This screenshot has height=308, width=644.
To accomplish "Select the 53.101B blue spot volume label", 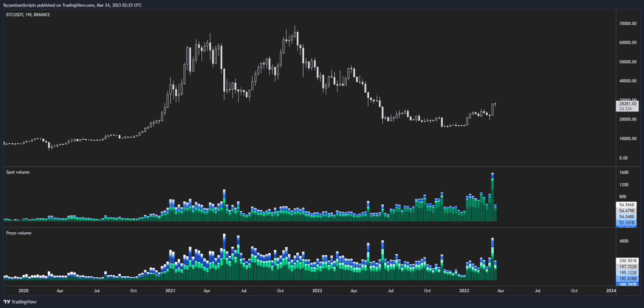I will tap(628, 223).
